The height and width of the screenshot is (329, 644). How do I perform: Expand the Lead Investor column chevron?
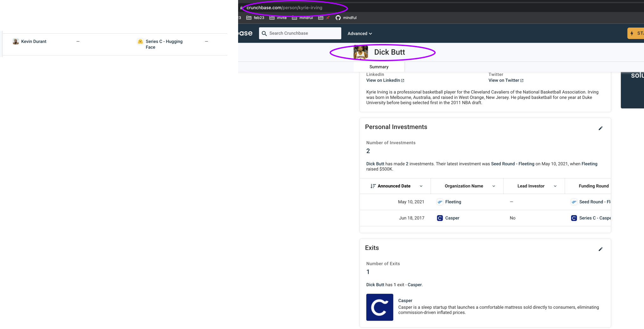555,186
